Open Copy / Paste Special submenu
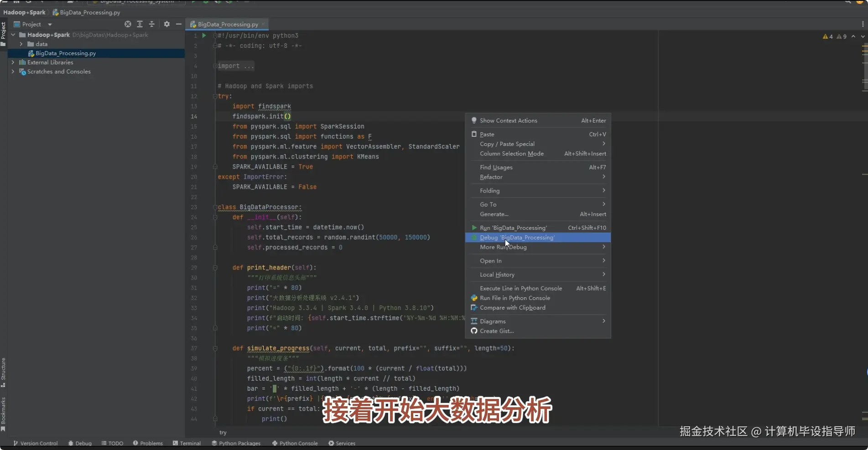The image size is (868, 450). (x=538, y=144)
